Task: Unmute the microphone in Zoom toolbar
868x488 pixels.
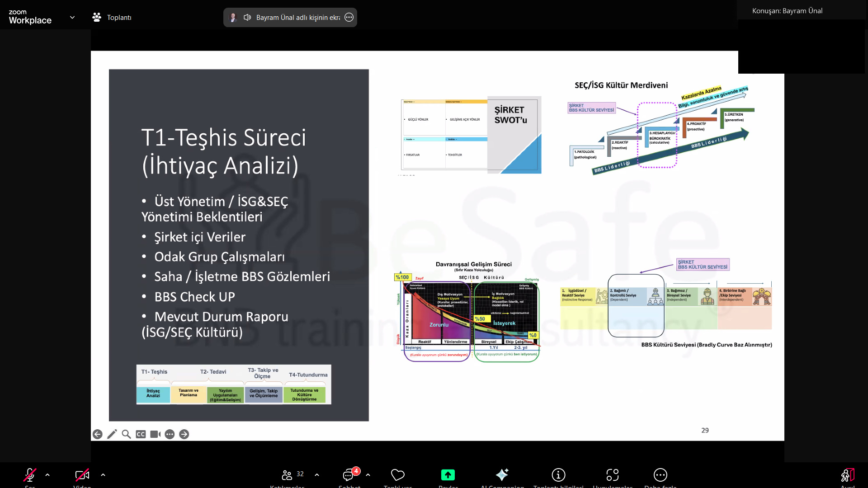Action: click(x=30, y=475)
